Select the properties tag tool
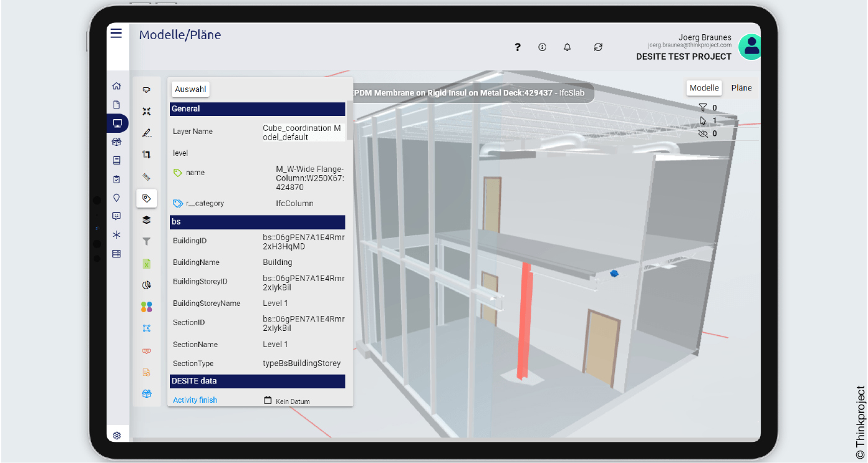 pyautogui.click(x=147, y=198)
